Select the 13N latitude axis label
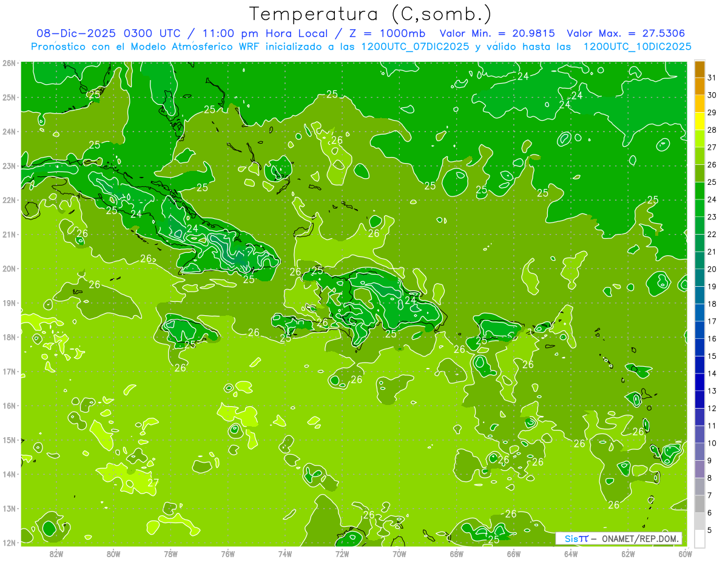 point(8,508)
